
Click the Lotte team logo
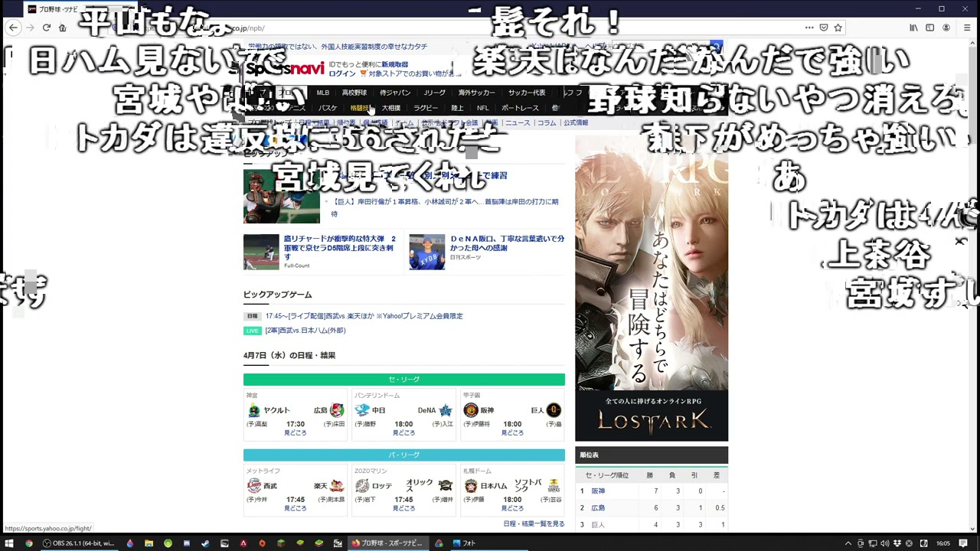(x=362, y=486)
